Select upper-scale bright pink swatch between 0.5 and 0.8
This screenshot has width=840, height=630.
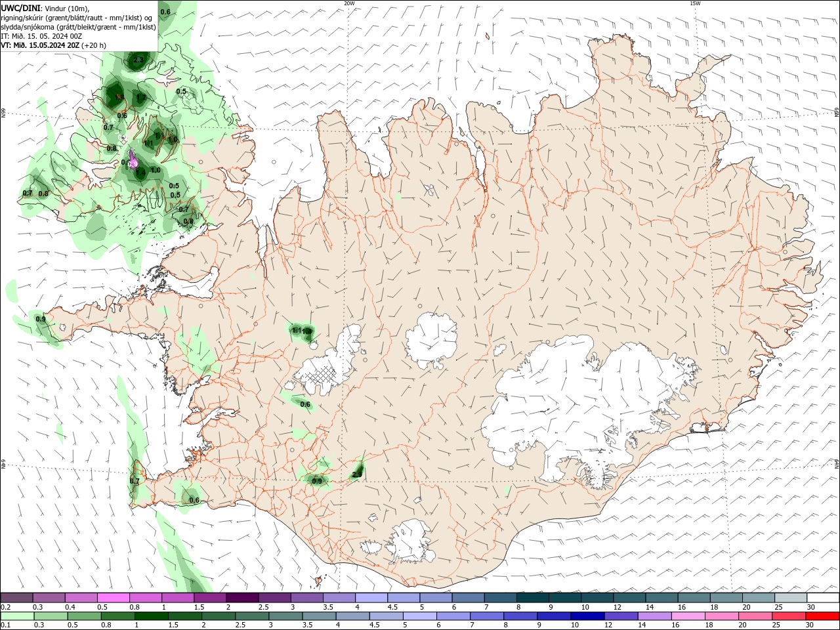click(114, 598)
